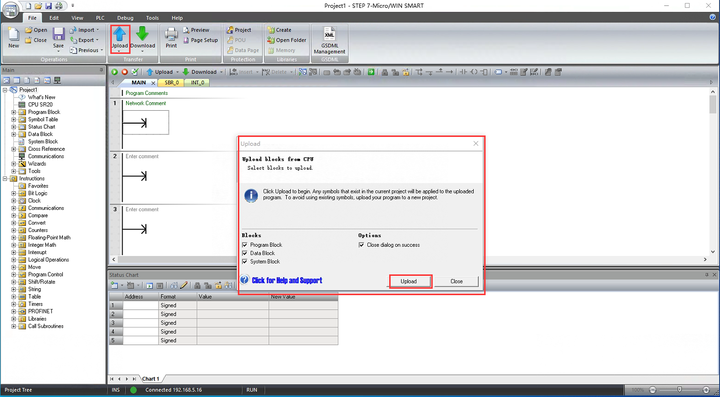
Task: Open the editor toolbar Download dropdown arrow
Action: pyautogui.click(x=221, y=72)
